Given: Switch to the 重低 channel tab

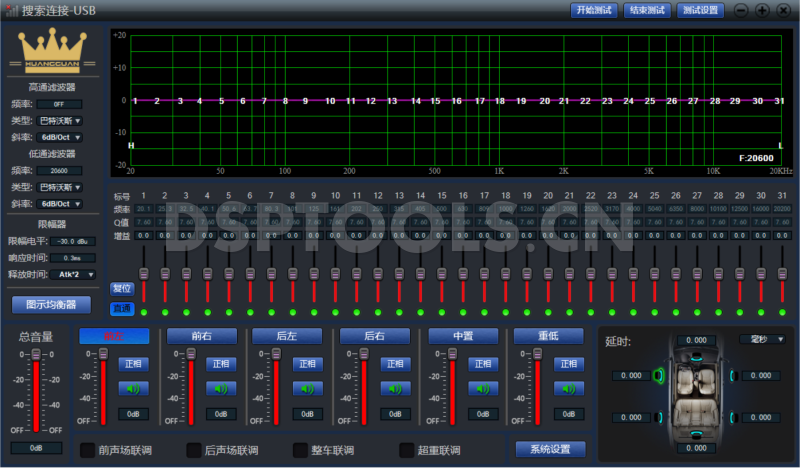Looking at the screenshot, I should (x=548, y=336).
